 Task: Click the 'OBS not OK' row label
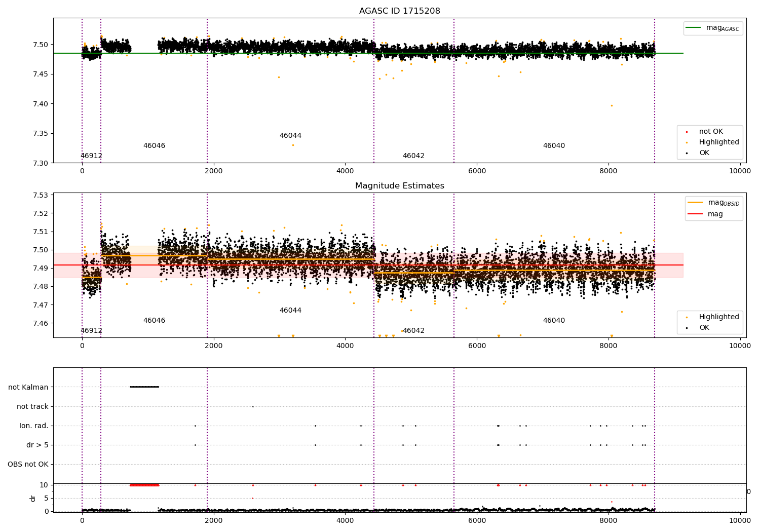[x=28, y=464]
